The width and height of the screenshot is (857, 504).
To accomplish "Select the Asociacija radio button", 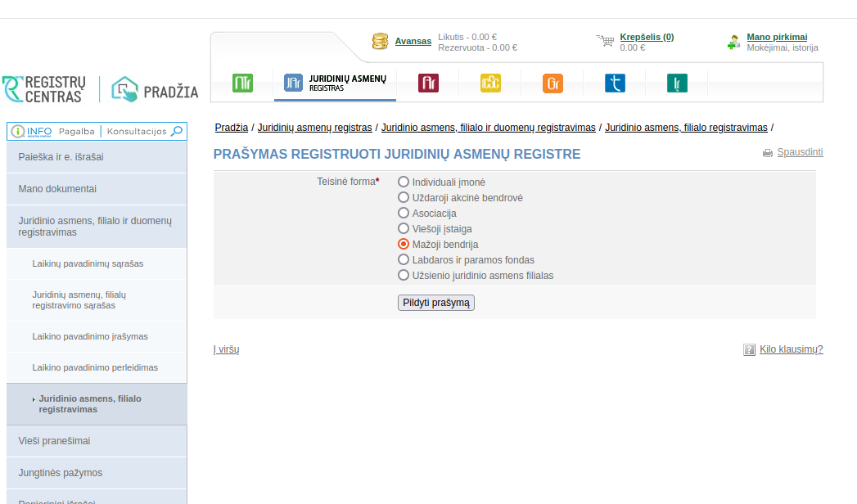I will coord(404,213).
